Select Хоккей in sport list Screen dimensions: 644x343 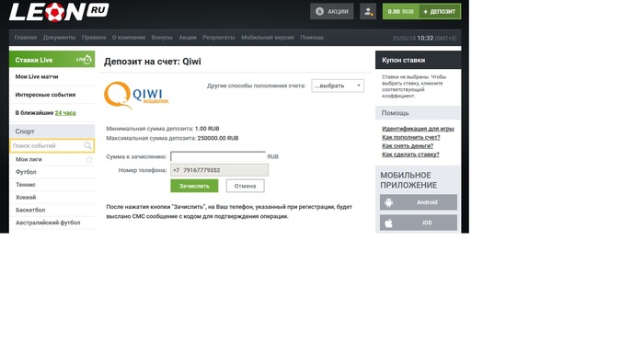coord(52,198)
